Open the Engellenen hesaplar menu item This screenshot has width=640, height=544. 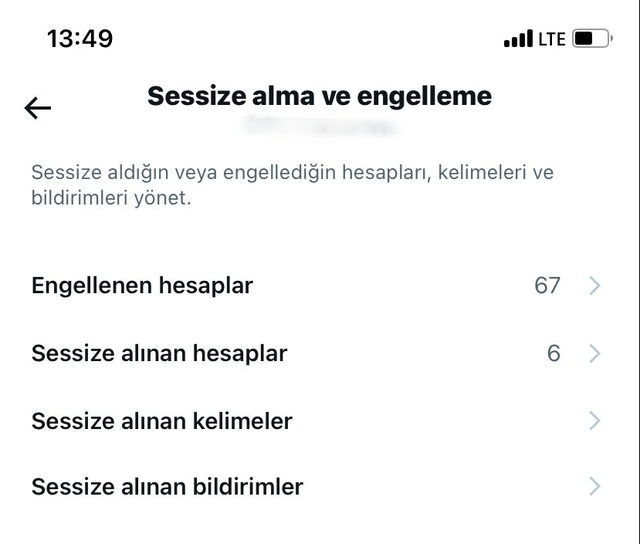(x=142, y=286)
